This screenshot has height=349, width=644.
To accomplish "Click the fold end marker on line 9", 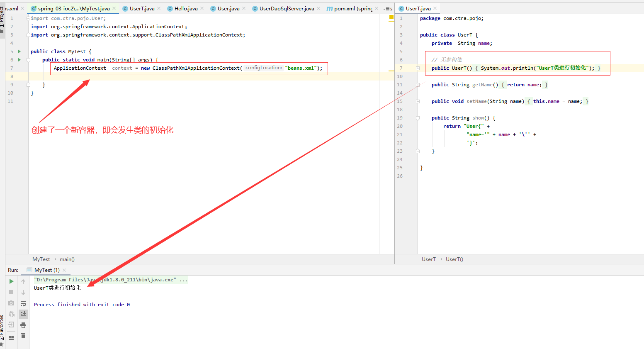I will pyautogui.click(x=28, y=85).
